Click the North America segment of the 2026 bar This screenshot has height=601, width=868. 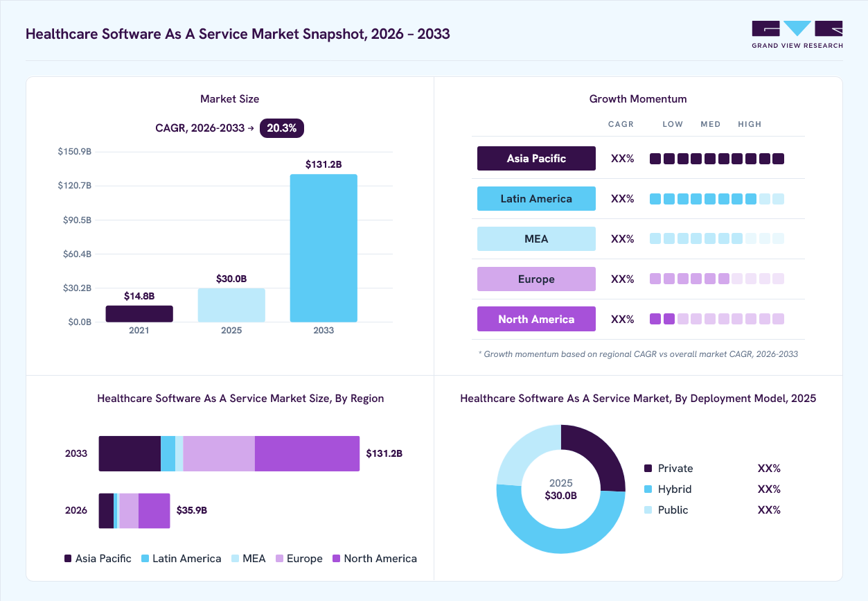coord(154,511)
